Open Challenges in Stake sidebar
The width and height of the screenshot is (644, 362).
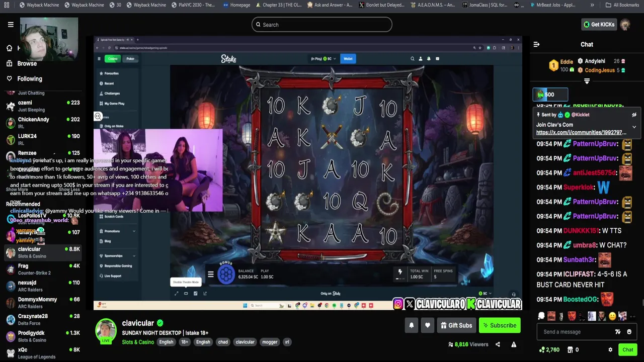(110, 94)
